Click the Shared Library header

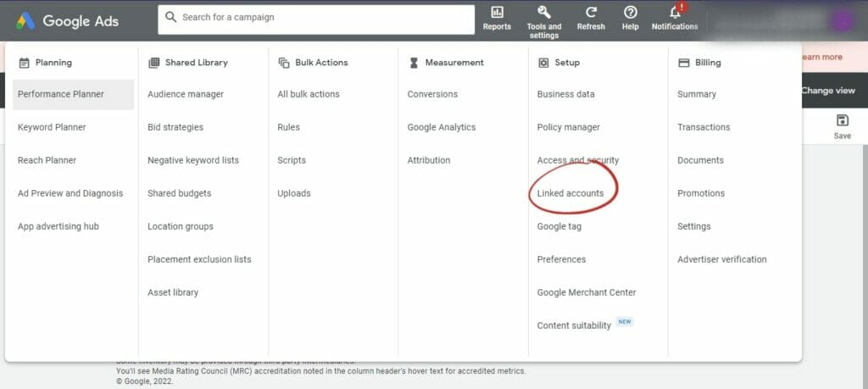pos(197,63)
